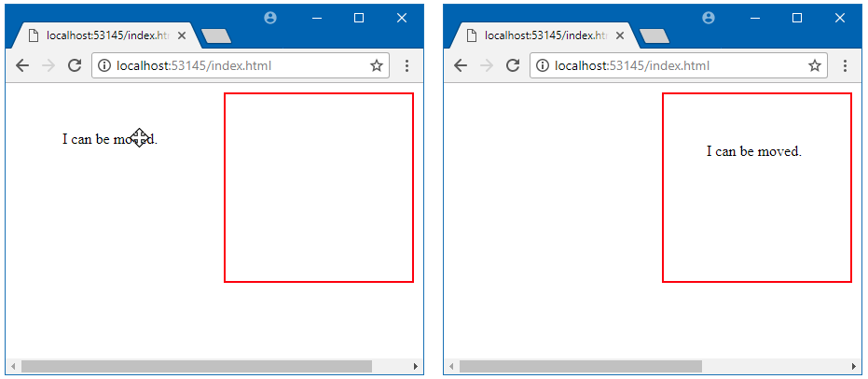Click site info icon in left window address bar
The height and width of the screenshot is (379, 868).
click(x=103, y=66)
